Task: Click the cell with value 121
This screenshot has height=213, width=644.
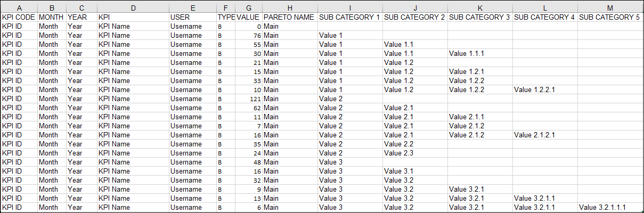Action: (x=249, y=99)
